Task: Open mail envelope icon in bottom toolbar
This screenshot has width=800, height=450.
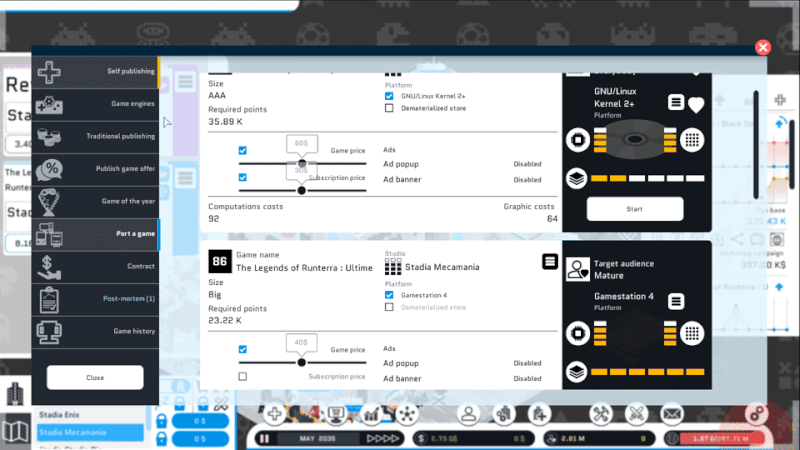Action: coord(672,414)
